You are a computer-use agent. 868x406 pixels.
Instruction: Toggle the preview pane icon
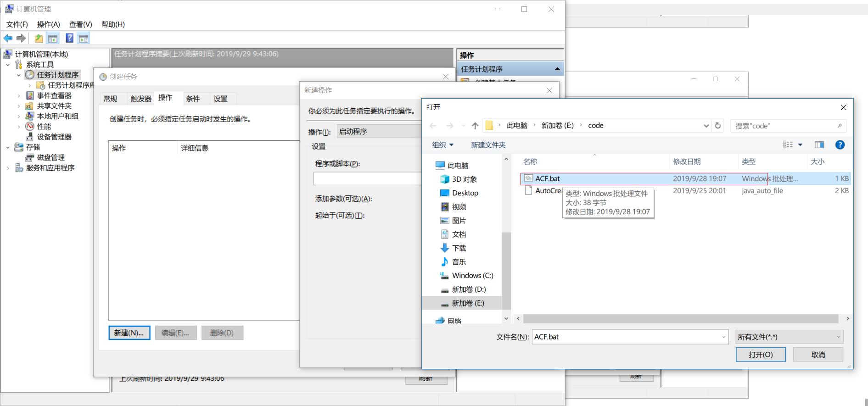[x=819, y=145]
